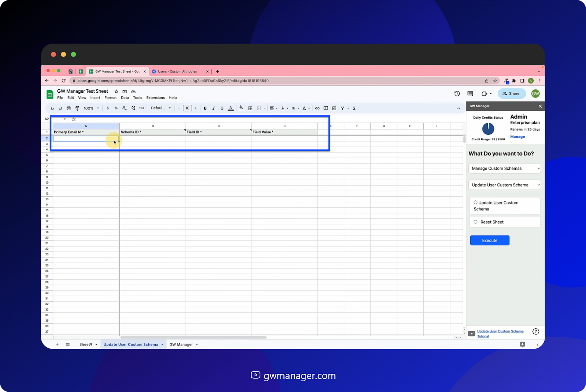Redo the last action
The height and width of the screenshot is (392, 586).
[x=60, y=108]
